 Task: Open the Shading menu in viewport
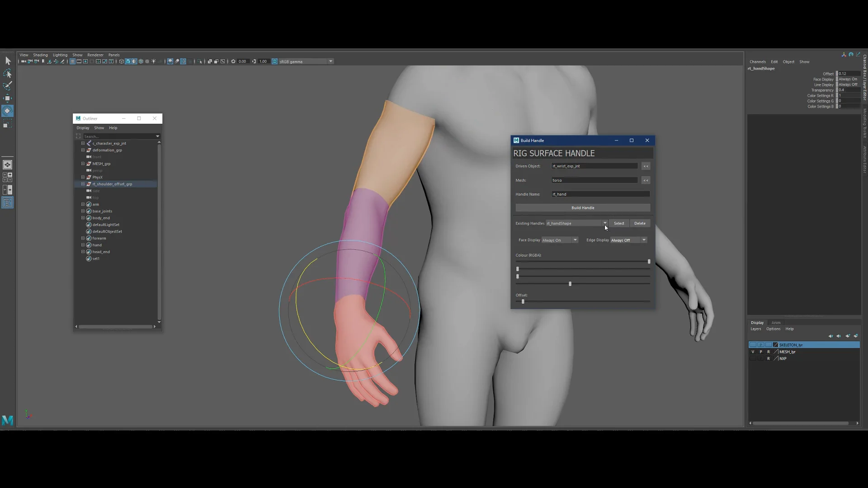click(40, 55)
